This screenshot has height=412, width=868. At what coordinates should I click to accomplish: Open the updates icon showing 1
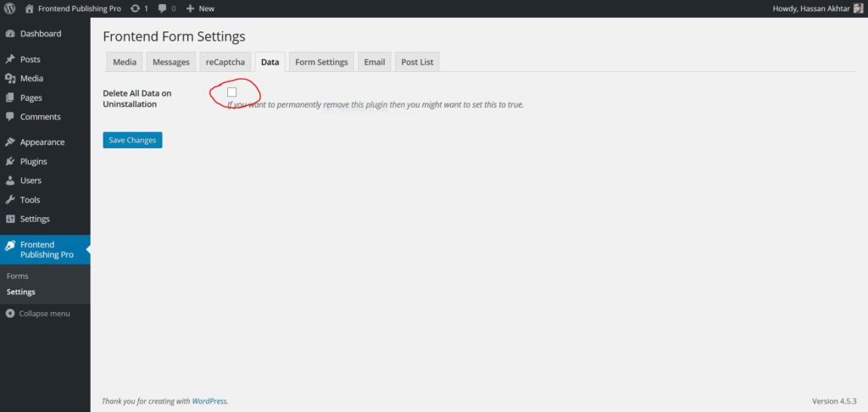135,8
